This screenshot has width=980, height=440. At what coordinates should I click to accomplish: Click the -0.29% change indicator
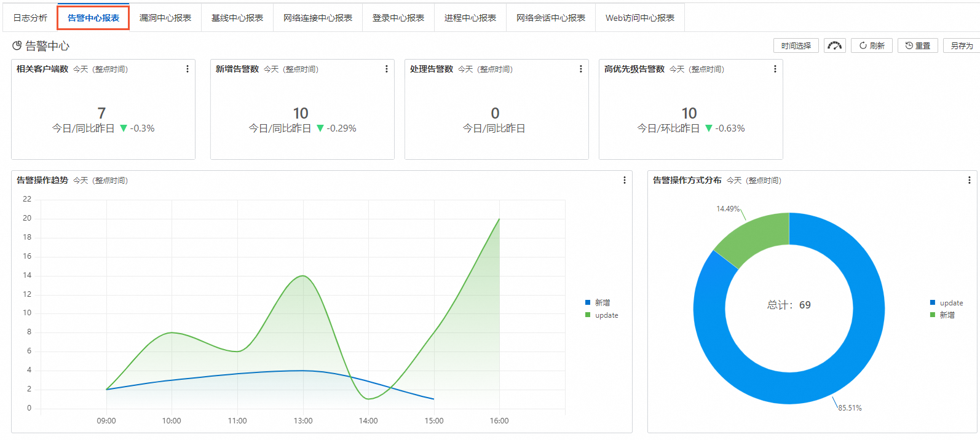pyautogui.click(x=336, y=128)
